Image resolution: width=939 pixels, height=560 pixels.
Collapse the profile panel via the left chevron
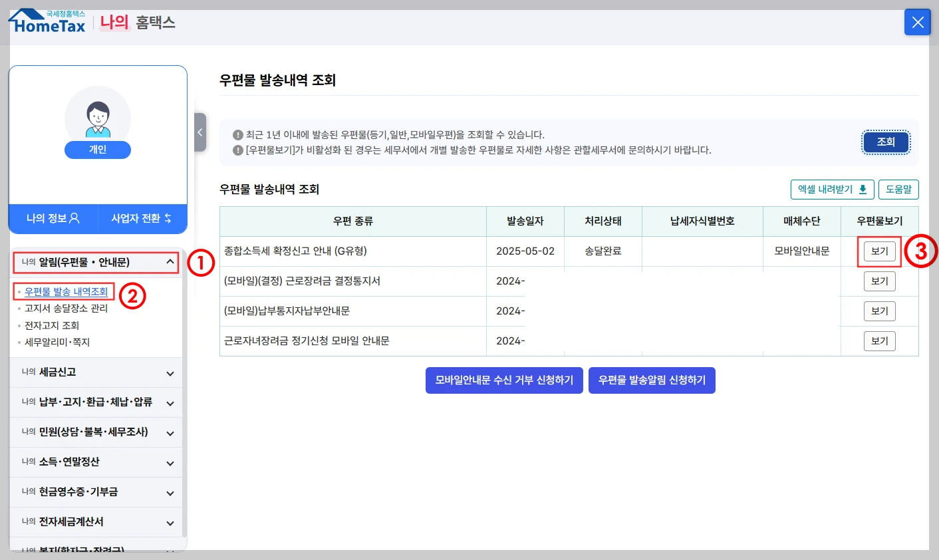pos(200,132)
